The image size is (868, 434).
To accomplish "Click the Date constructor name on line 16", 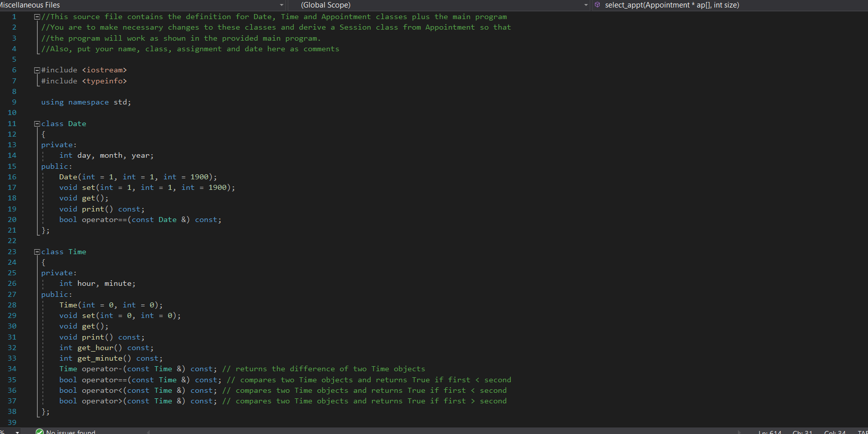I will point(68,177).
